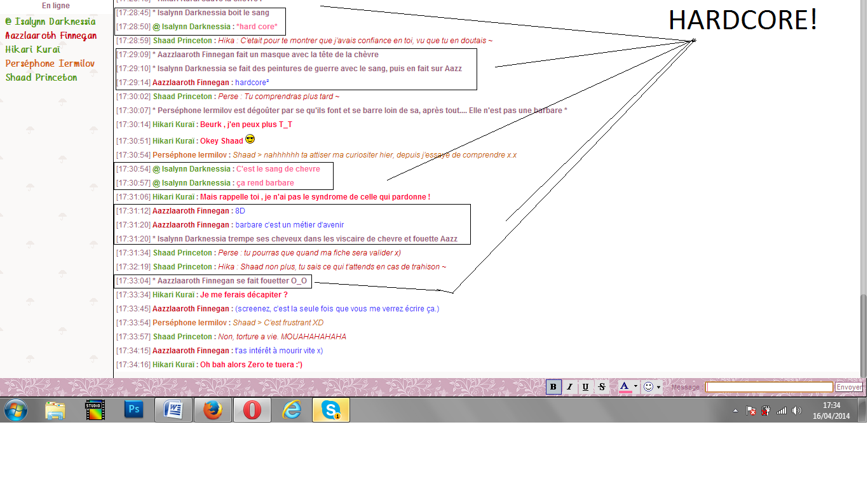
Task: Click message 'Je me ferais décapiter ?'
Action: click(x=244, y=295)
